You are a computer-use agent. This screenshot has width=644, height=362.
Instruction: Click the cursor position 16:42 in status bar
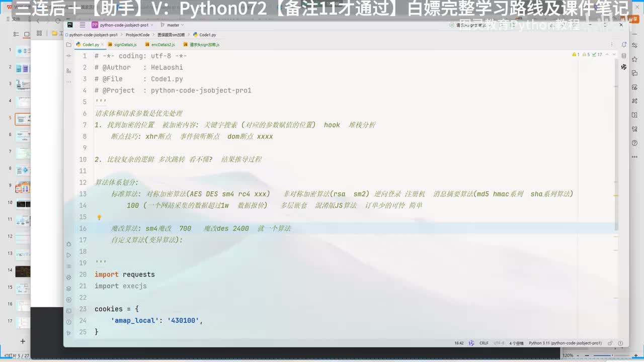(459, 343)
